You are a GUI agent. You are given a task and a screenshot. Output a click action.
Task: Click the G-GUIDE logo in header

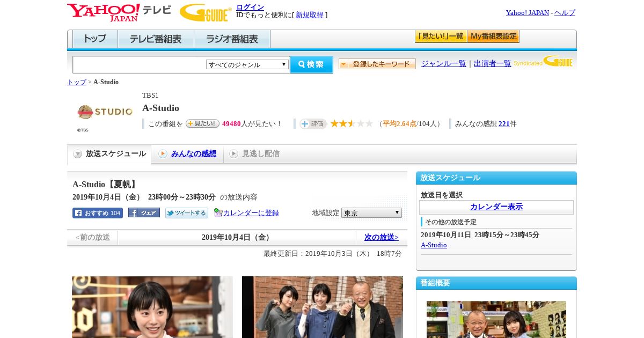point(206,12)
